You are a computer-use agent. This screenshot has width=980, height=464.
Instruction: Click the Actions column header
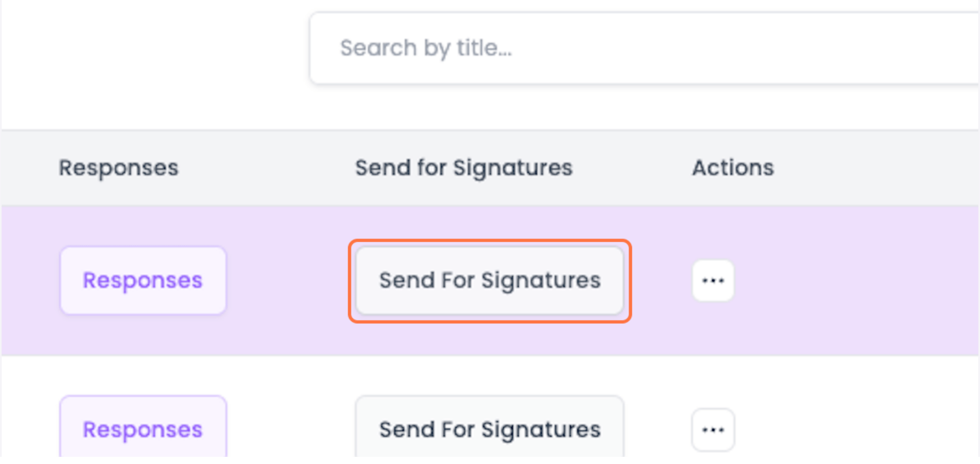click(x=732, y=168)
